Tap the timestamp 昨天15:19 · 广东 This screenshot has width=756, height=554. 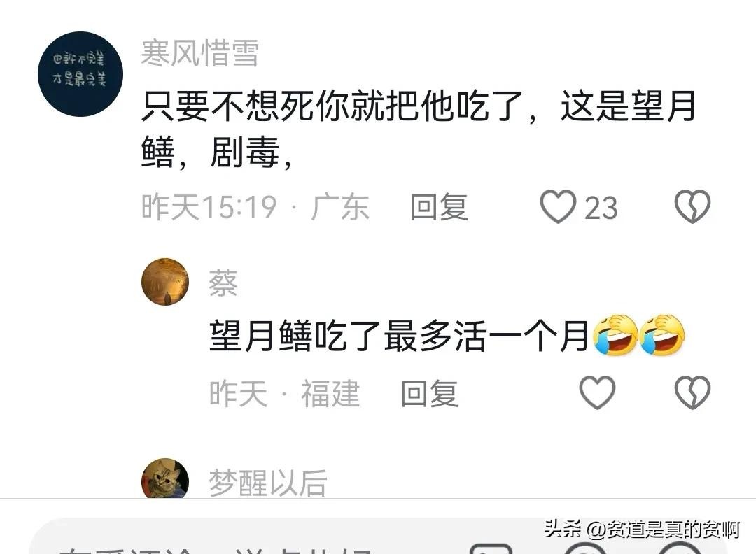(x=255, y=207)
